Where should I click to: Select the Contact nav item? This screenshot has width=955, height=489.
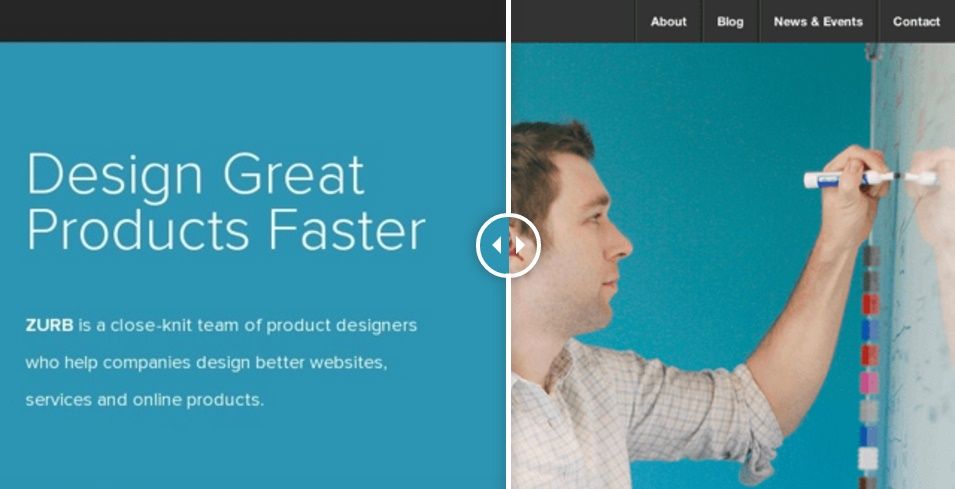coord(916,21)
